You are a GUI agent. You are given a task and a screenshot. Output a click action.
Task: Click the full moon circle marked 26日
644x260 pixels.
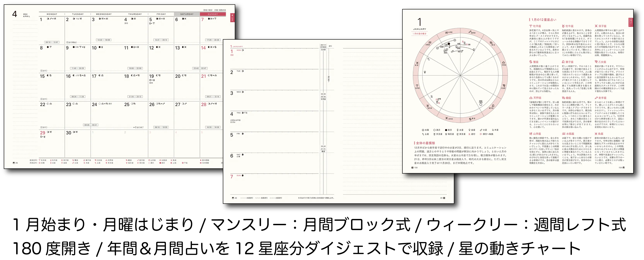point(481,104)
